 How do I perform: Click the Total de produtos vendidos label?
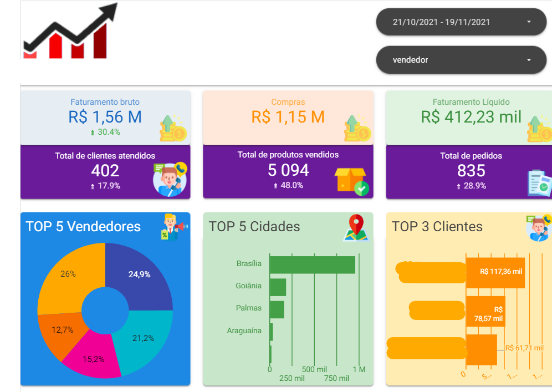(288, 155)
